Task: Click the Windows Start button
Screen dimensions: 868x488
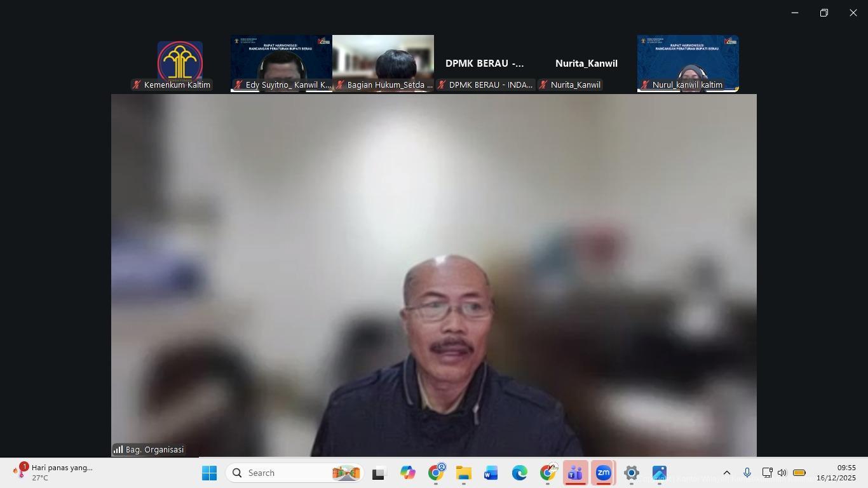Action: [209, 473]
